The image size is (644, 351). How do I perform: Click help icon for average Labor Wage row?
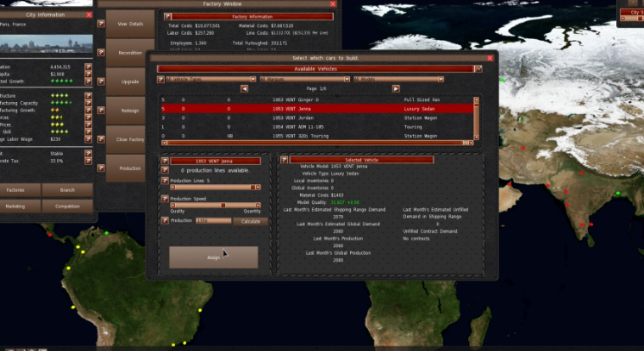coord(88,139)
